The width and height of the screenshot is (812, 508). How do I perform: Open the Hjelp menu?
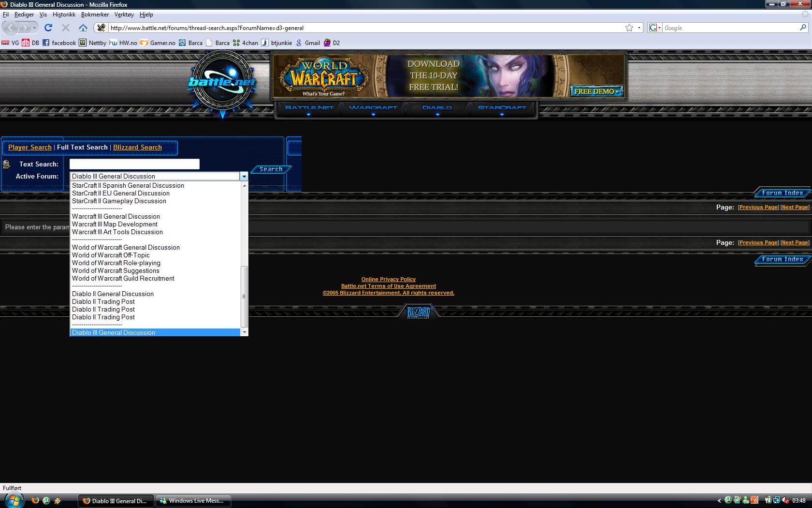click(x=146, y=15)
